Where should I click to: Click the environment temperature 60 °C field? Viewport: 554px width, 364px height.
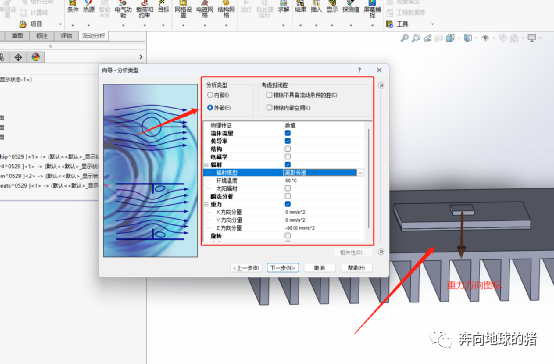tap(324, 181)
